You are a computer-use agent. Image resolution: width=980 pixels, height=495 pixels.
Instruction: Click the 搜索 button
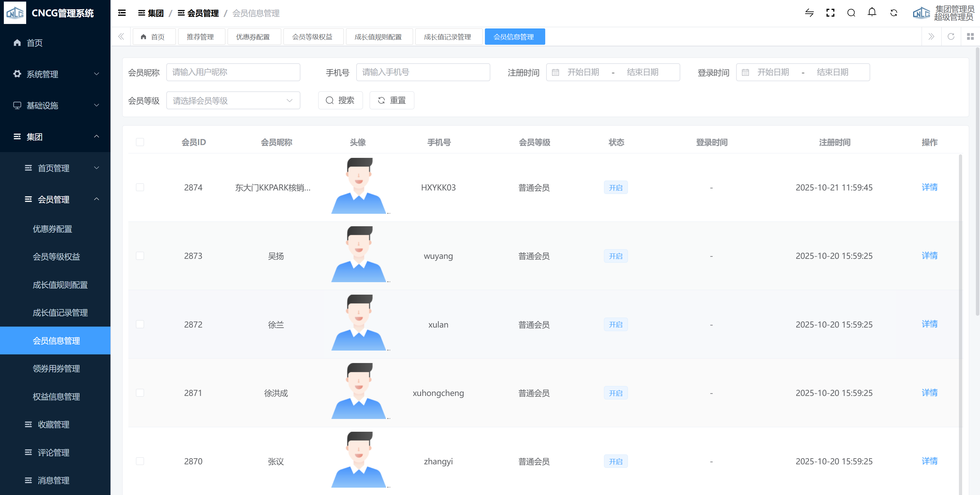pos(340,101)
